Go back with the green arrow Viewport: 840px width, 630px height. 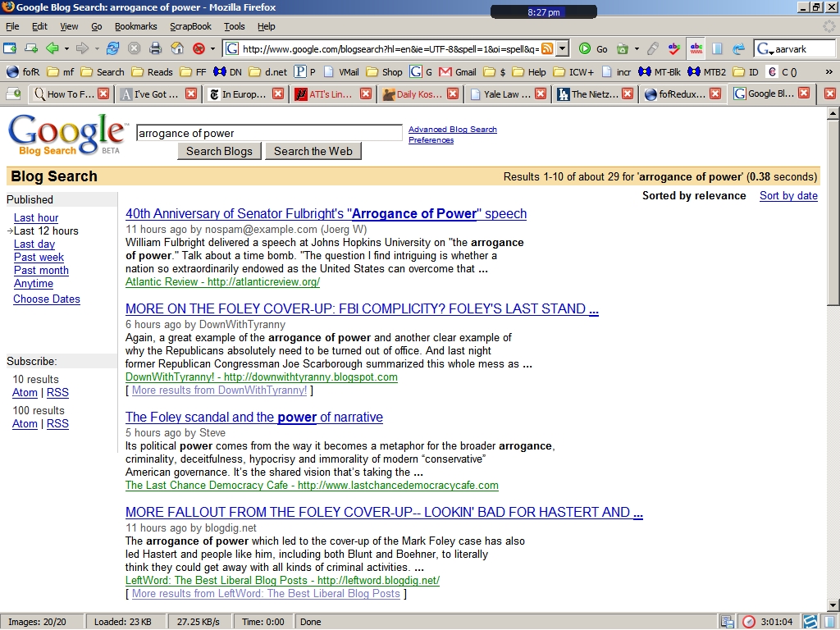52,48
